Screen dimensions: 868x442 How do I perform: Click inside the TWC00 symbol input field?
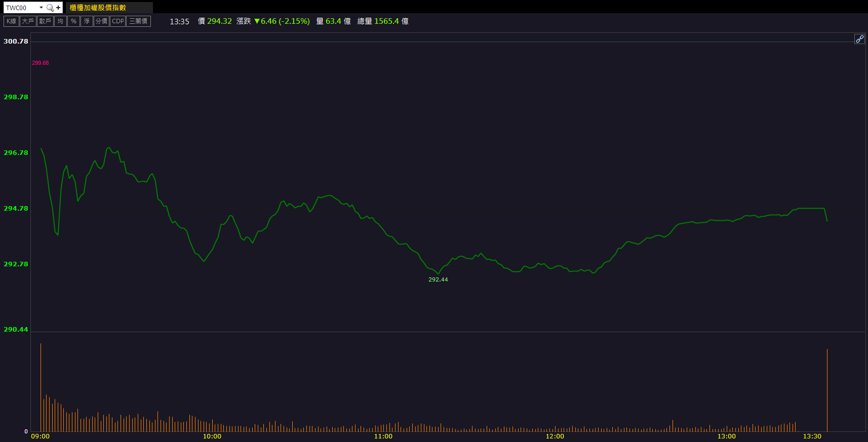coord(20,8)
